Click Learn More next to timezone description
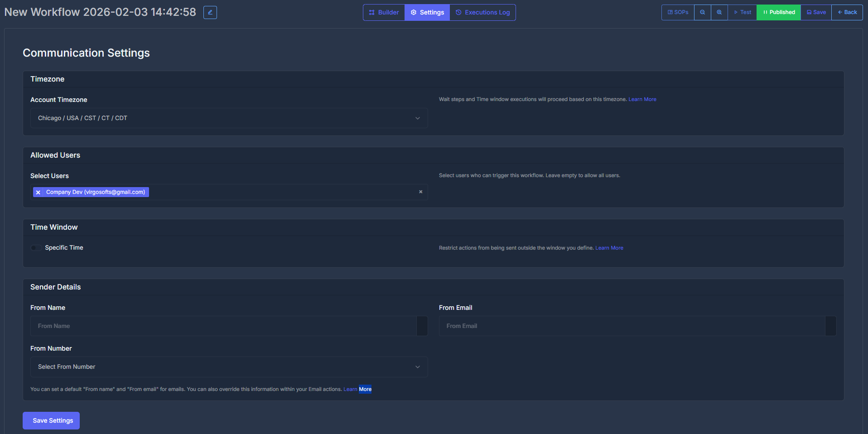 point(642,99)
